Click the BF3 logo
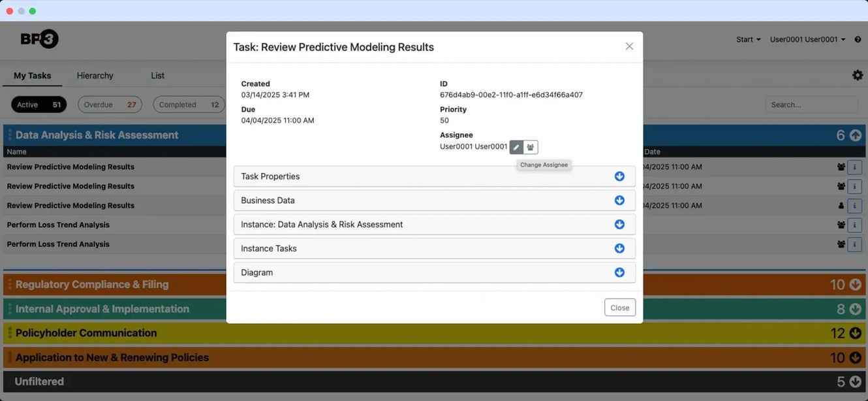 pyautogui.click(x=39, y=39)
